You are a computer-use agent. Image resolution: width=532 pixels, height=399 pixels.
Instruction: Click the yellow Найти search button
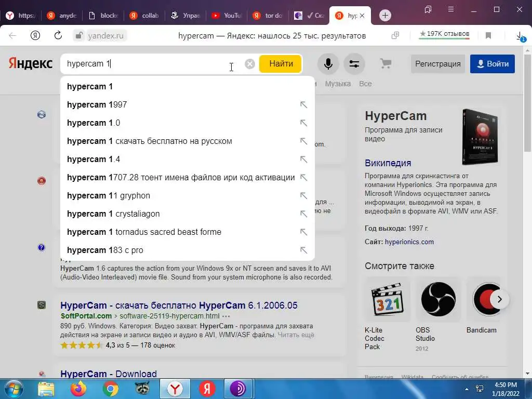pos(281,64)
